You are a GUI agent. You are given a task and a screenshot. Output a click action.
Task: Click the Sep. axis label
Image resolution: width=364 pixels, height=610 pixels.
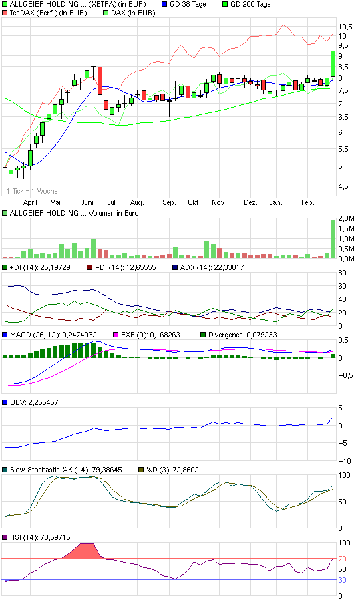pyautogui.click(x=169, y=202)
